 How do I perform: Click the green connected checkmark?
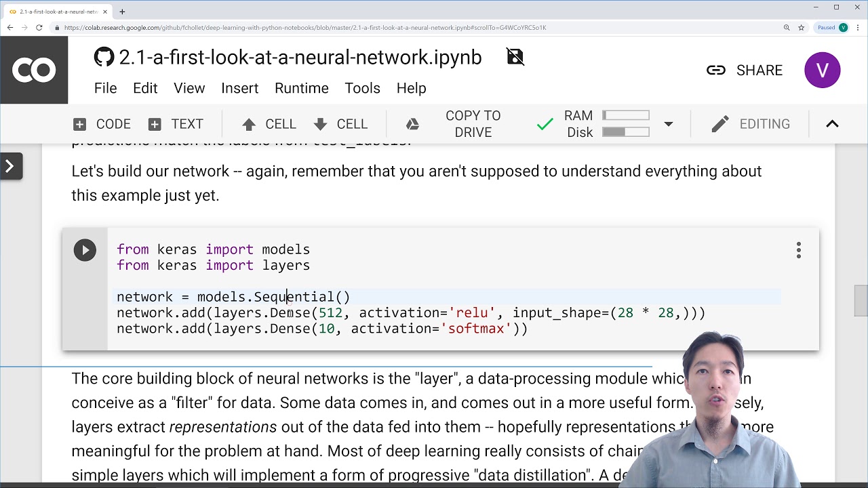[545, 124]
